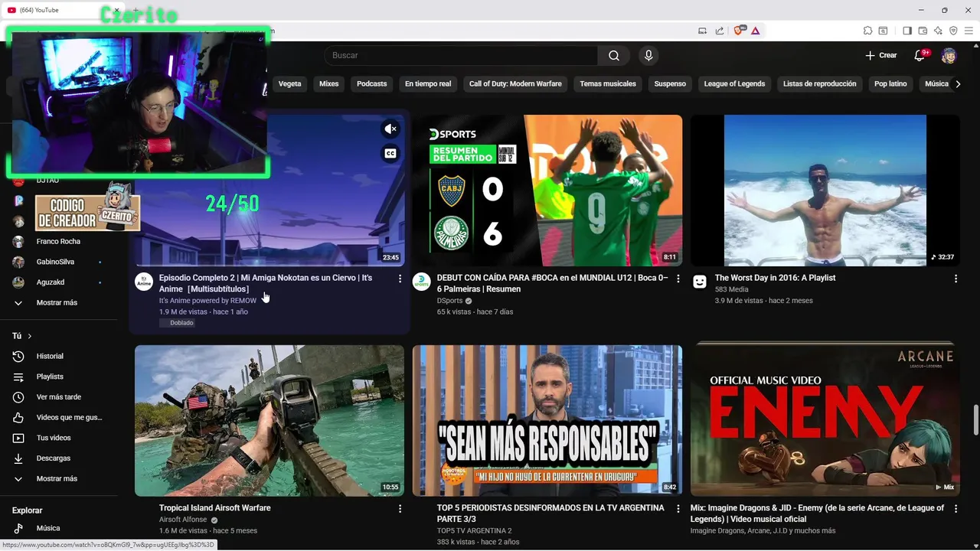Open Leo AI sparkle icon
Image resolution: width=980 pixels, height=551 pixels.
938,31
